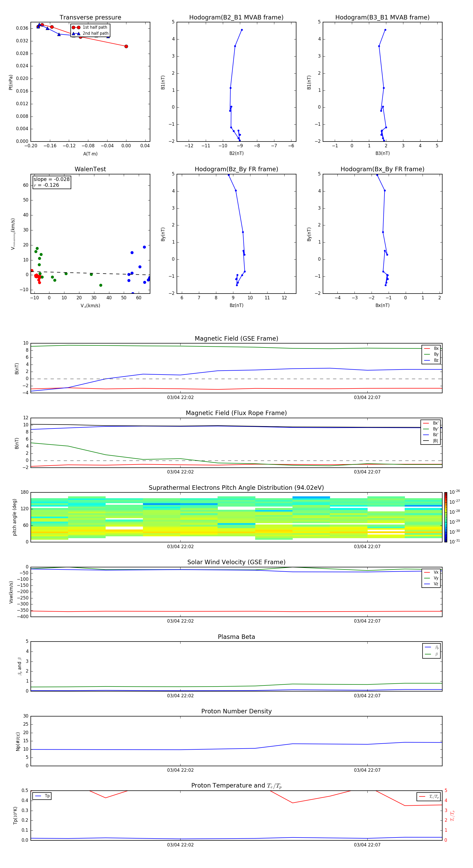Click the "Bz'" legend entry in Flux Rope plot
473x868 pixels.
point(431,435)
